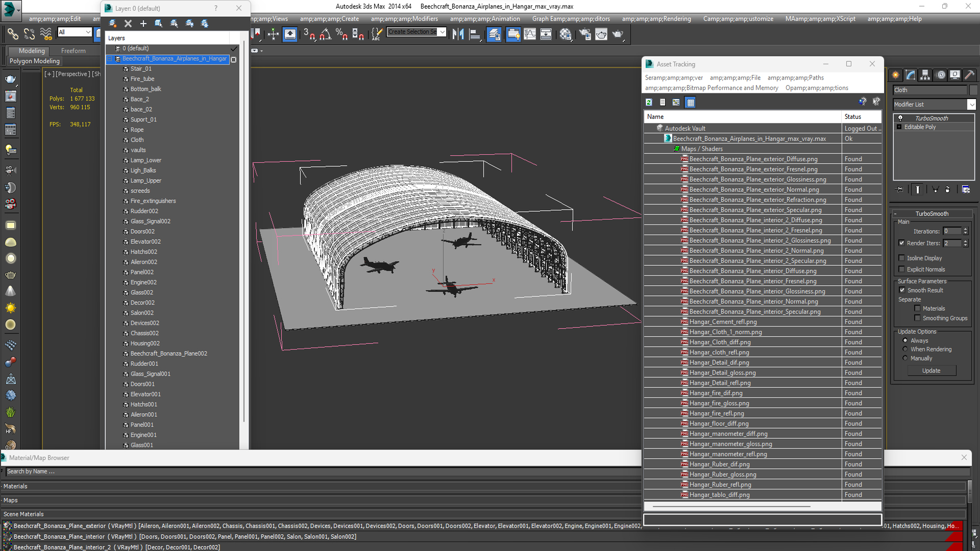Click object color swatch beside Cloth
Image resolution: width=980 pixels, height=551 pixels.
click(973, 90)
